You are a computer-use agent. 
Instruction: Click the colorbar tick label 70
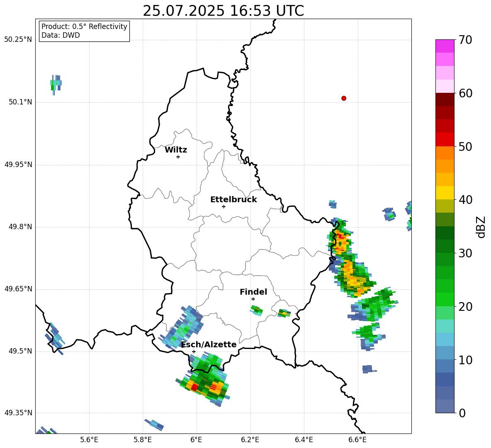(465, 40)
